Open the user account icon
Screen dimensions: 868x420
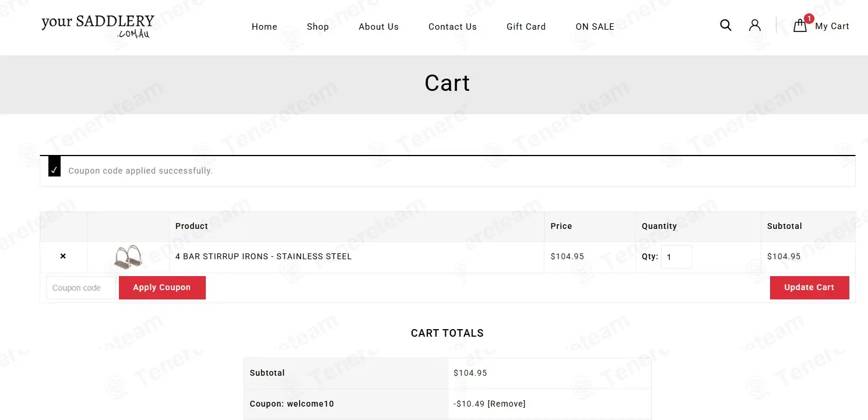click(755, 25)
